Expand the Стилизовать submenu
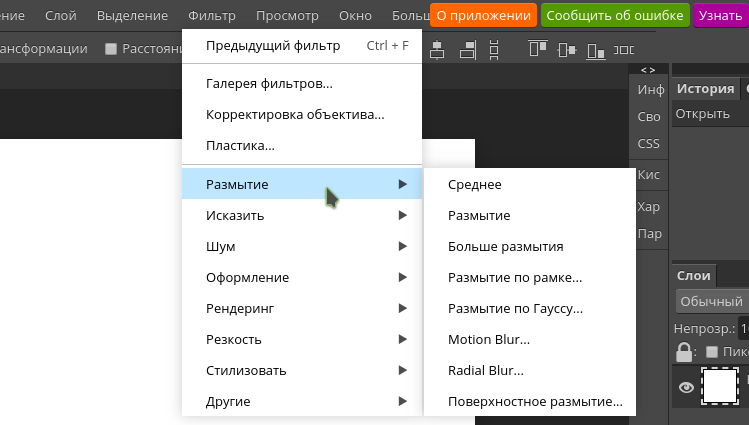Viewport: 749px width, 425px height. (302, 371)
